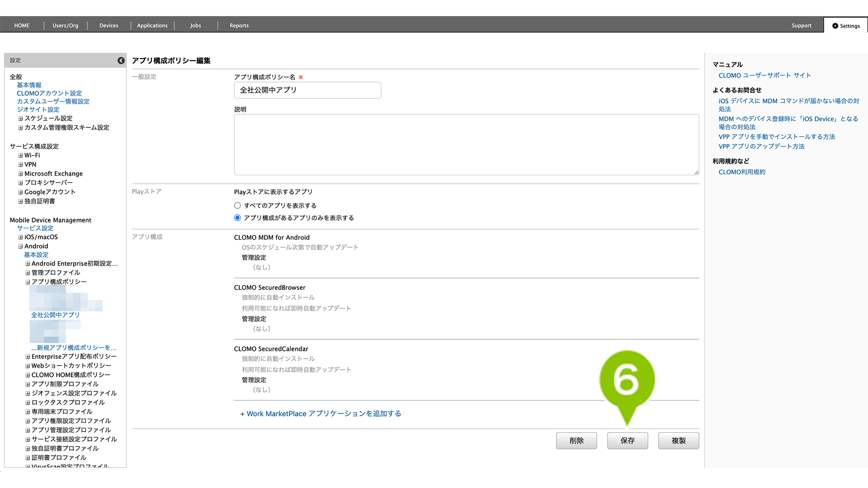Expand Webショートカットポリシー node
Screen dimensions: 868x488
(28, 366)
